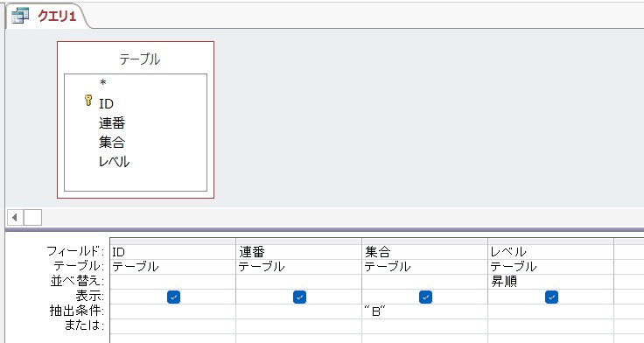Click the ID field cell in design grid

coord(173,252)
